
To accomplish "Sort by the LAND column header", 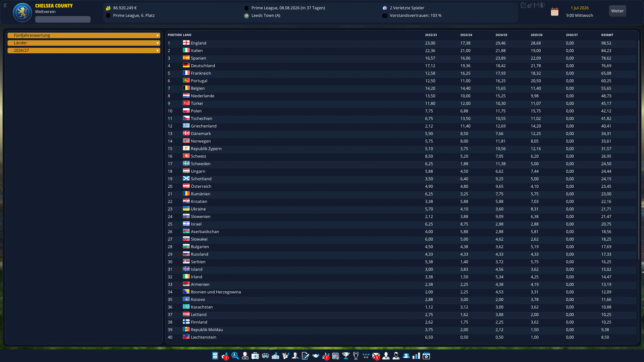I will [x=187, y=35].
